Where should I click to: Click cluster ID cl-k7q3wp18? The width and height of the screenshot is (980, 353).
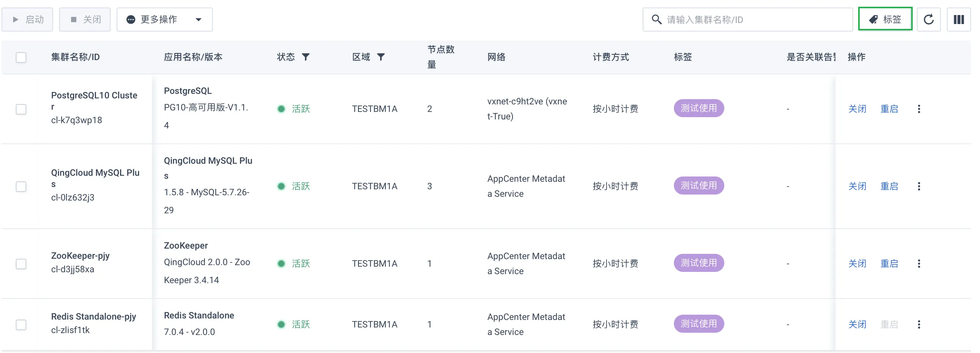pos(76,120)
